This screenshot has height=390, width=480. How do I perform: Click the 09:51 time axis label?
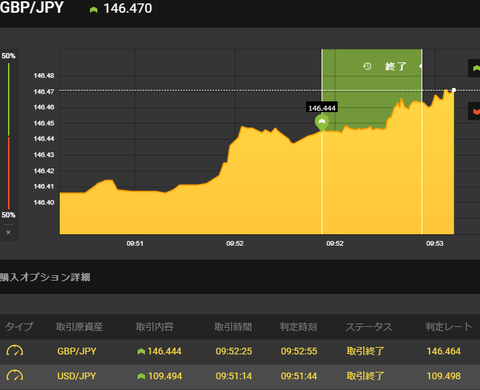135,244
